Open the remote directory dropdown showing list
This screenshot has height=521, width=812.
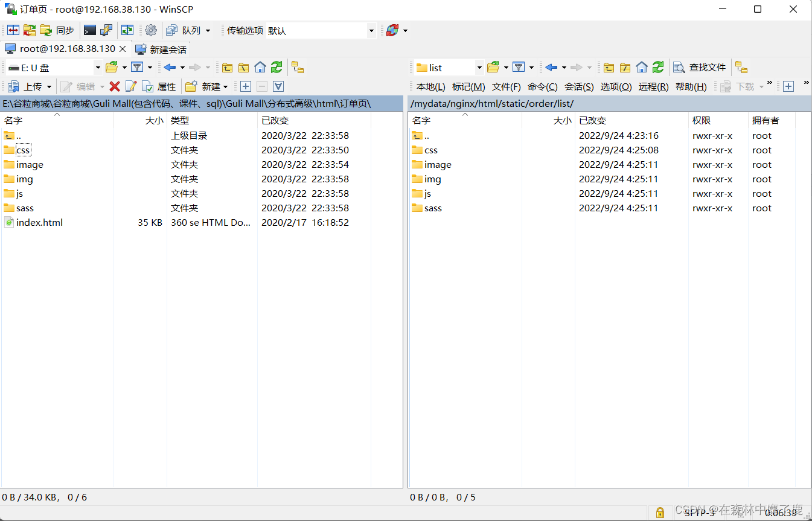click(x=450, y=68)
